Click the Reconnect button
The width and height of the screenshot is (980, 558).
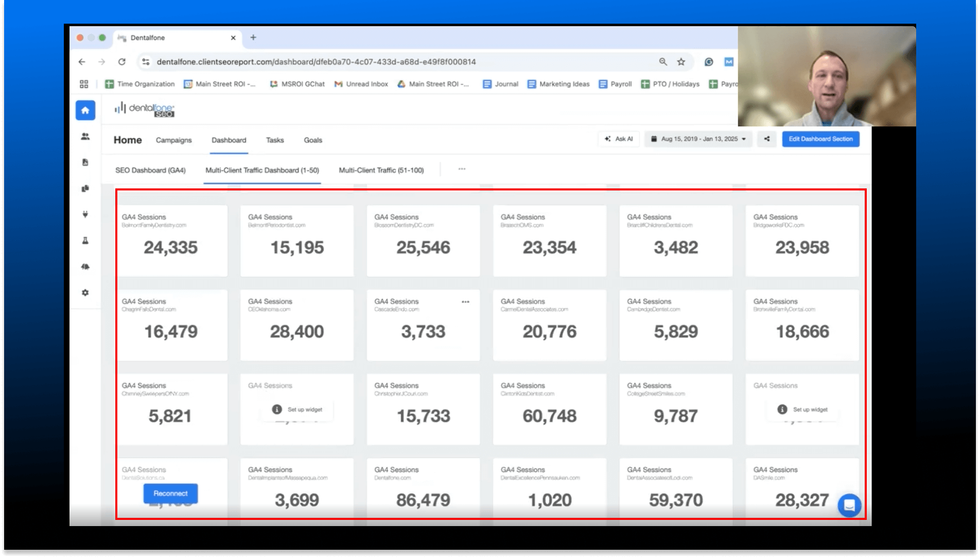coord(170,494)
